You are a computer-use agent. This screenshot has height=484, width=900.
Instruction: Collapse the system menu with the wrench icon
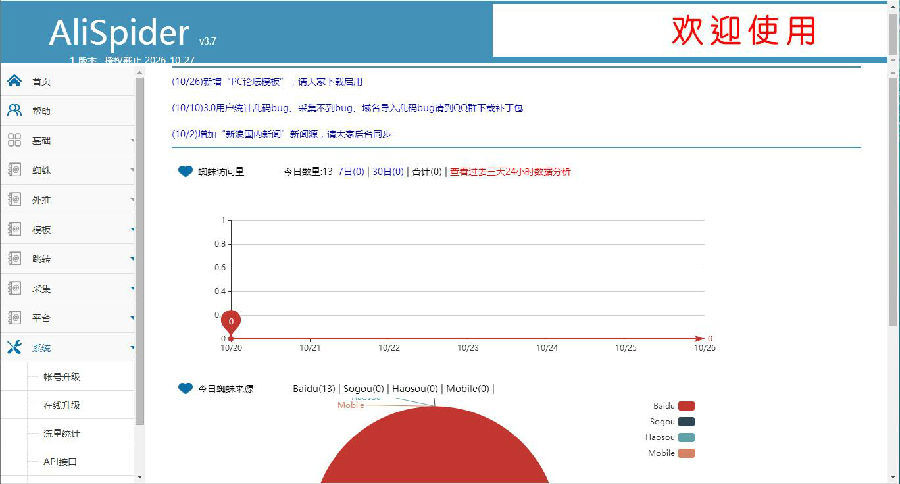(68, 347)
